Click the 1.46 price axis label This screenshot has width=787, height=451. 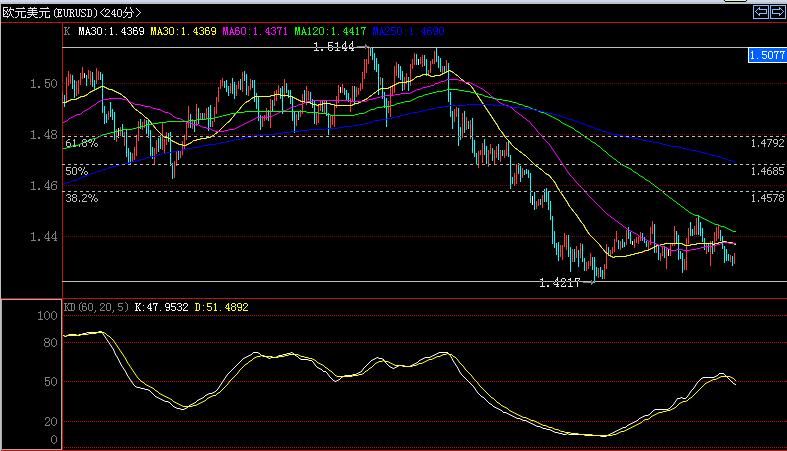coord(44,186)
